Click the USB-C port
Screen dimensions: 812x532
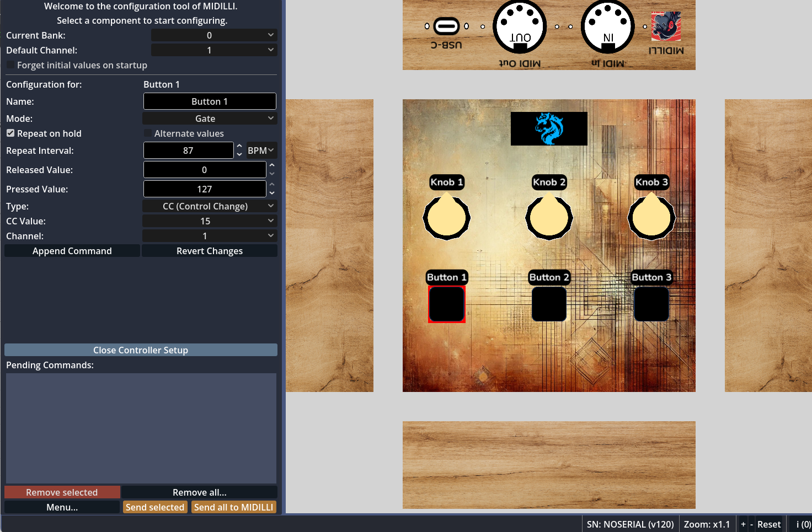coord(446,26)
